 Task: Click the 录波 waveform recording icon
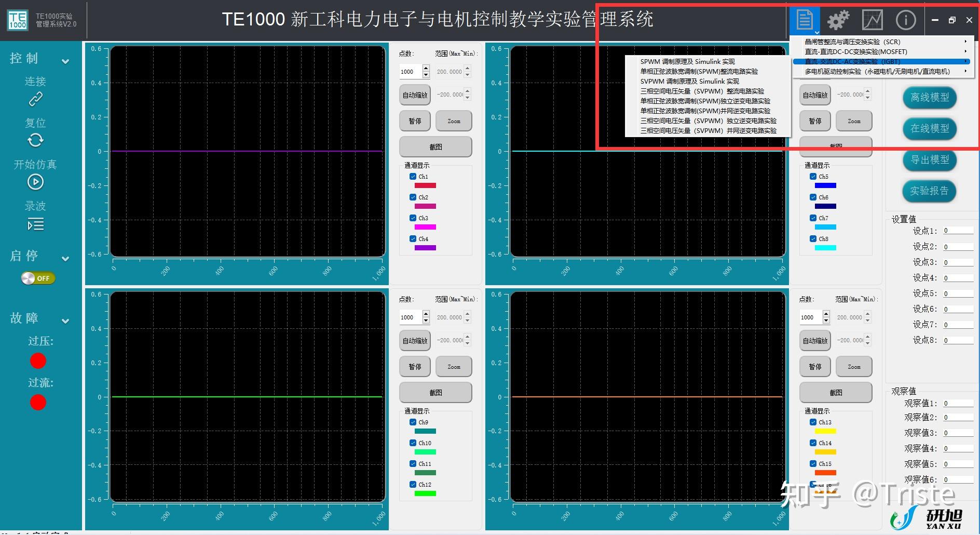pyautogui.click(x=35, y=224)
